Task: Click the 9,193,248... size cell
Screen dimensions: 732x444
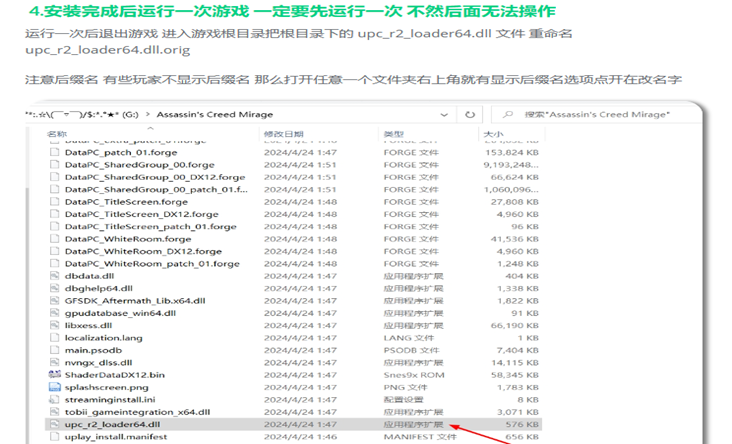Action: [511, 165]
